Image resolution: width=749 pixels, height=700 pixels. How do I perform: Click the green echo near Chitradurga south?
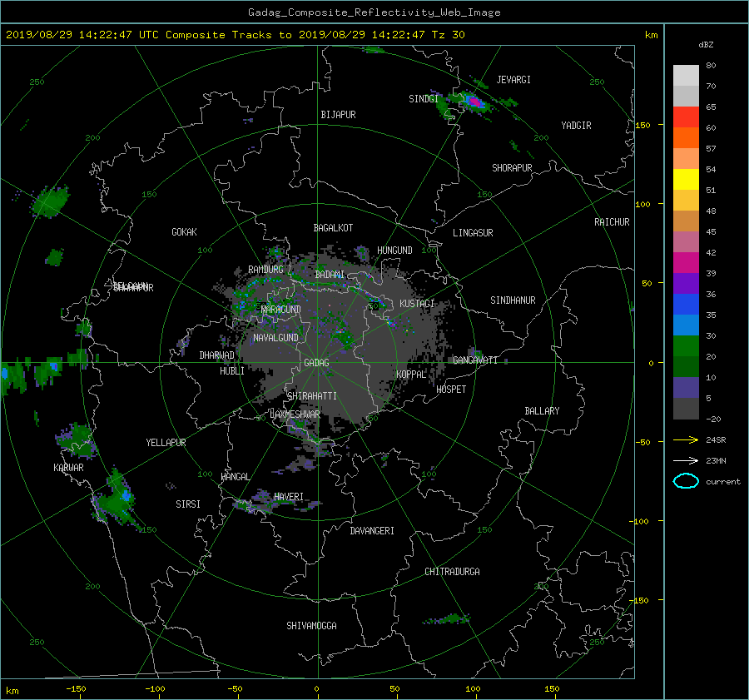pos(447,620)
